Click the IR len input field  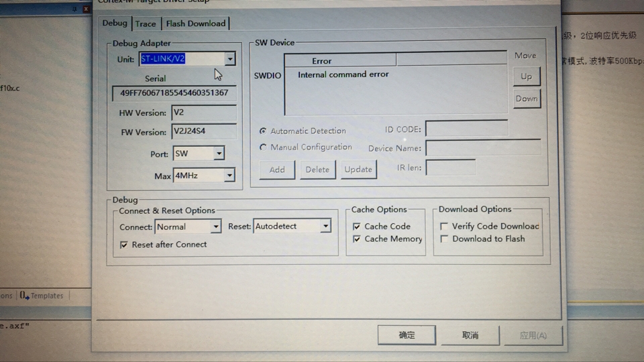451,168
